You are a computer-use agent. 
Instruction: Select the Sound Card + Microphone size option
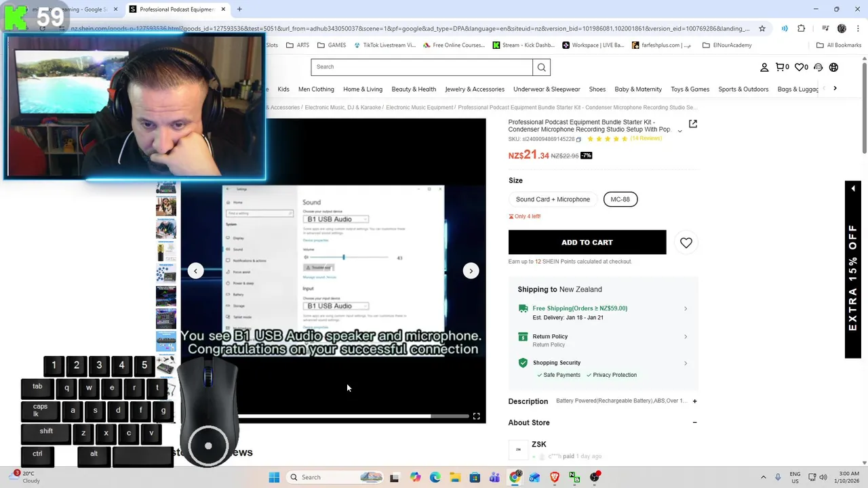pyautogui.click(x=553, y=199)
